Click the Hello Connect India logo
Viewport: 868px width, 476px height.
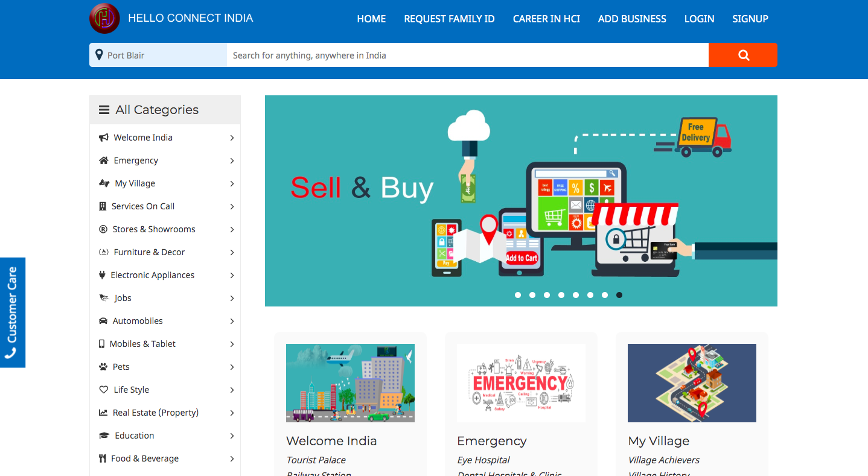[x=104, y=18]
